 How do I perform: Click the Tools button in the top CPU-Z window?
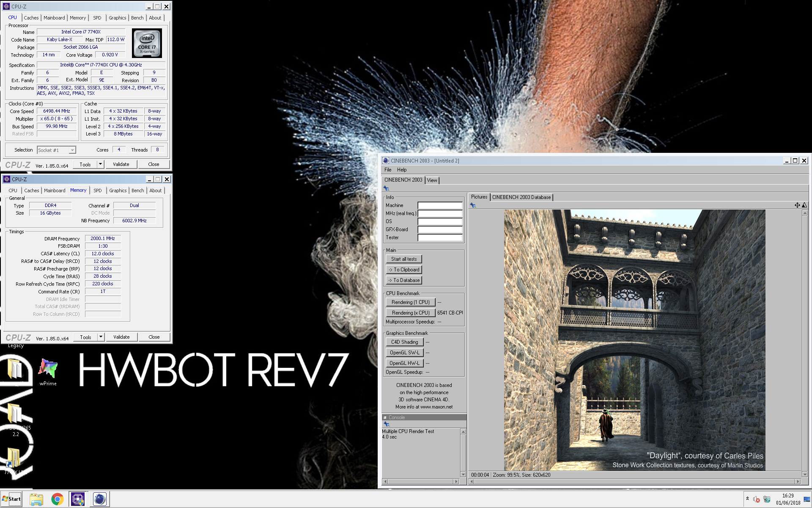(85, 164)
